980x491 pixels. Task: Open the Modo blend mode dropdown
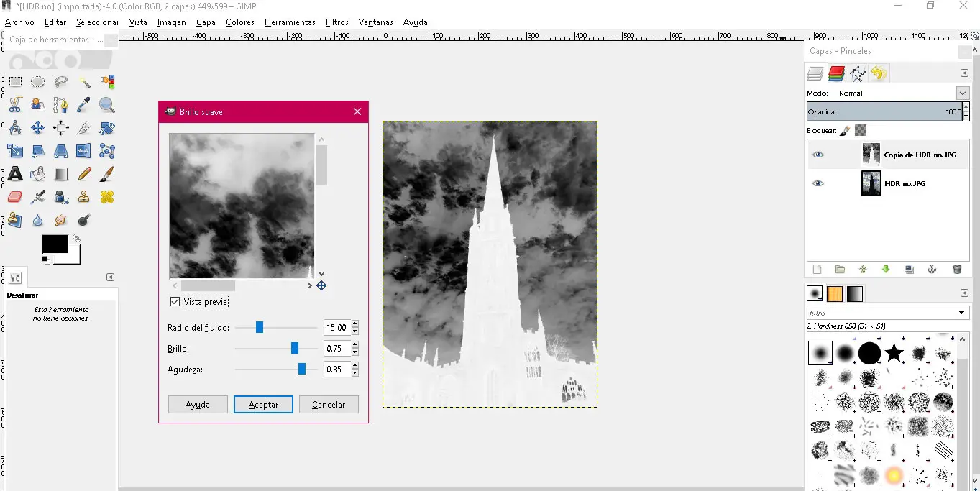[x=963, y=93]
